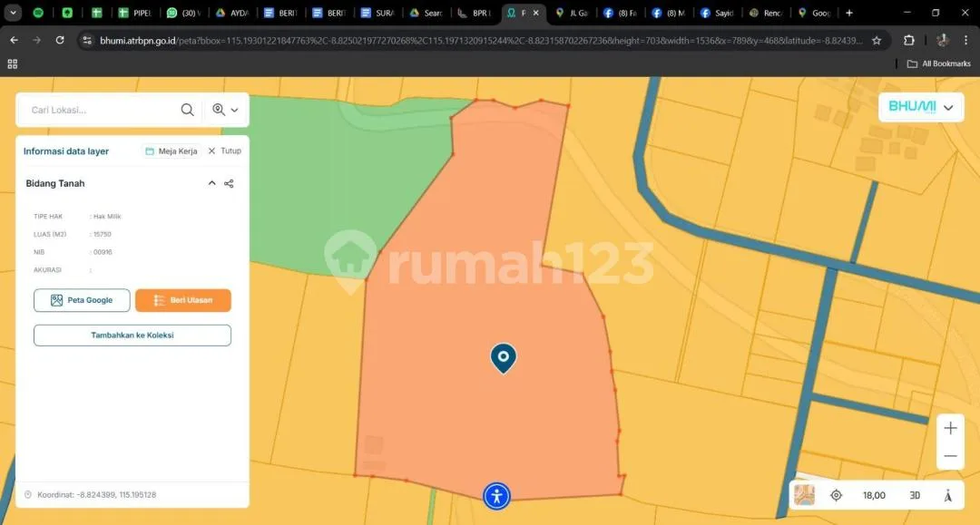This screenshot has height=525, width=980.
Task: Click the 18,00 zoom level value
Action: coord(874,495)
